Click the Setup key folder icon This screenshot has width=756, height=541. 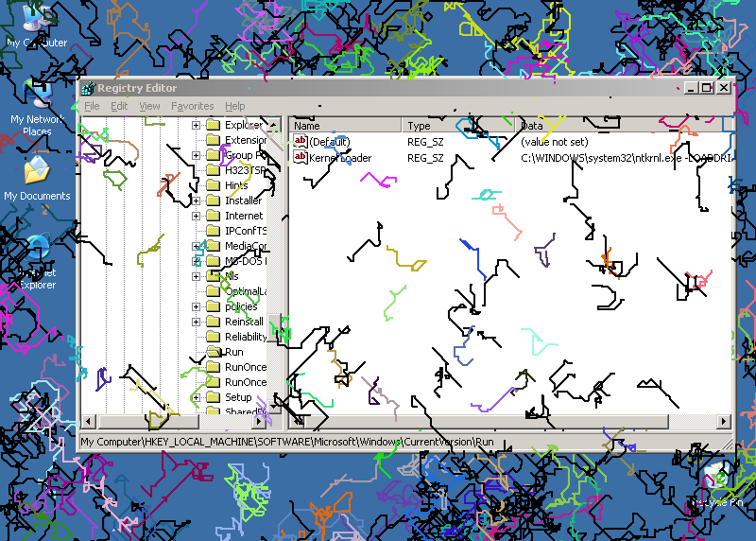[x=214, y=397]
